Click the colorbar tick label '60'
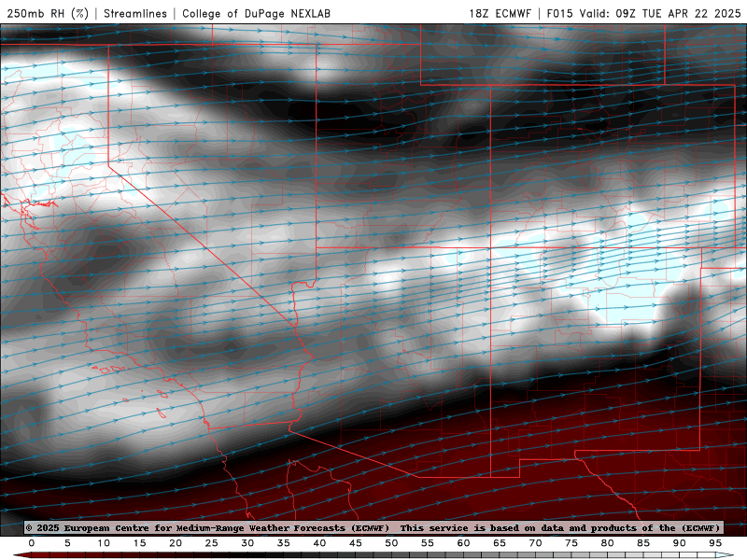 coord(463,543)
